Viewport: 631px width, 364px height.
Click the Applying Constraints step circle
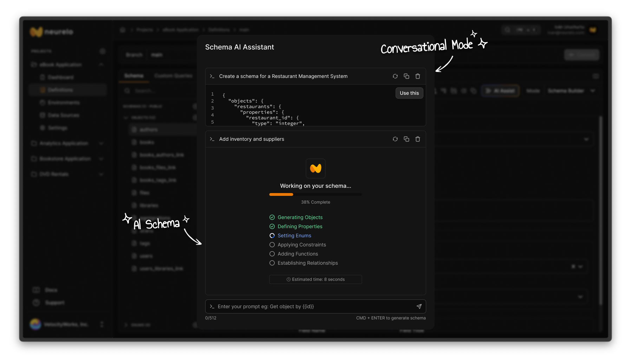[x=272, y=245]
